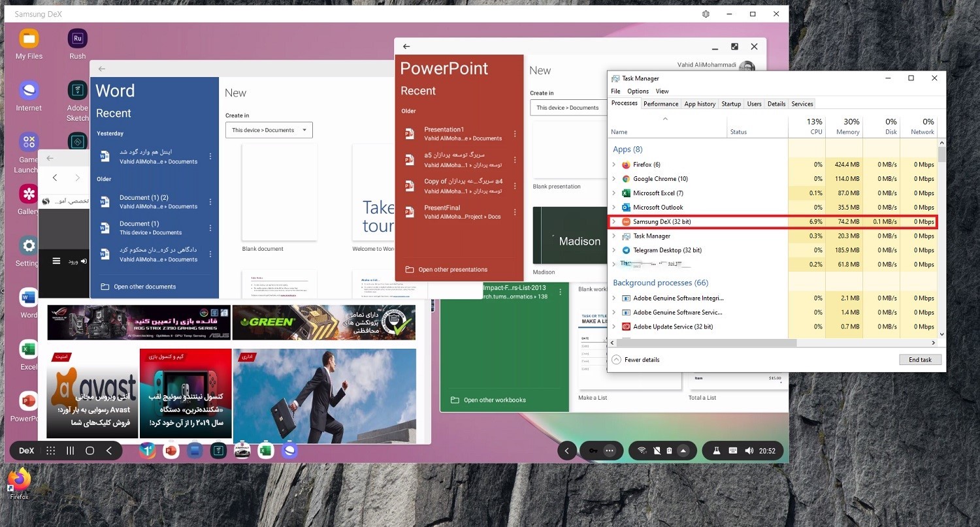980x527 pixels.
Task: Open the Word save location dropdown
Action: (x=269, y=130)
